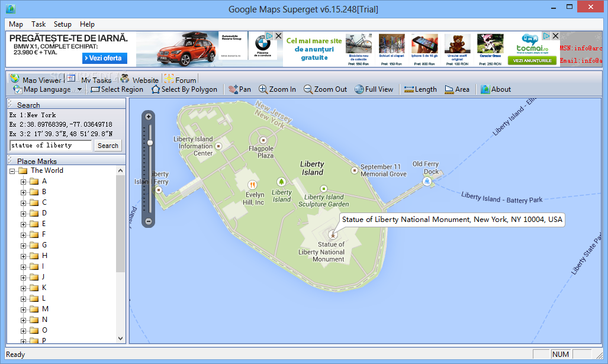
Task: Click the search text field
Action: tap(50, 146)
